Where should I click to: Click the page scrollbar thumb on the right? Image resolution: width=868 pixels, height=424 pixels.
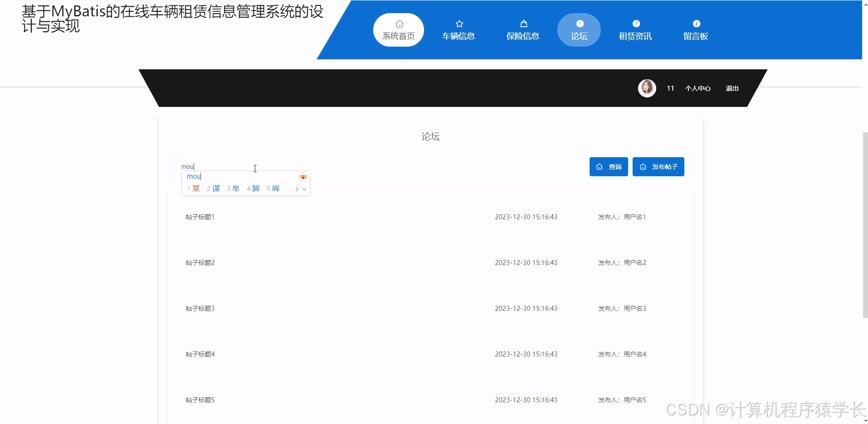click(865, 225)
